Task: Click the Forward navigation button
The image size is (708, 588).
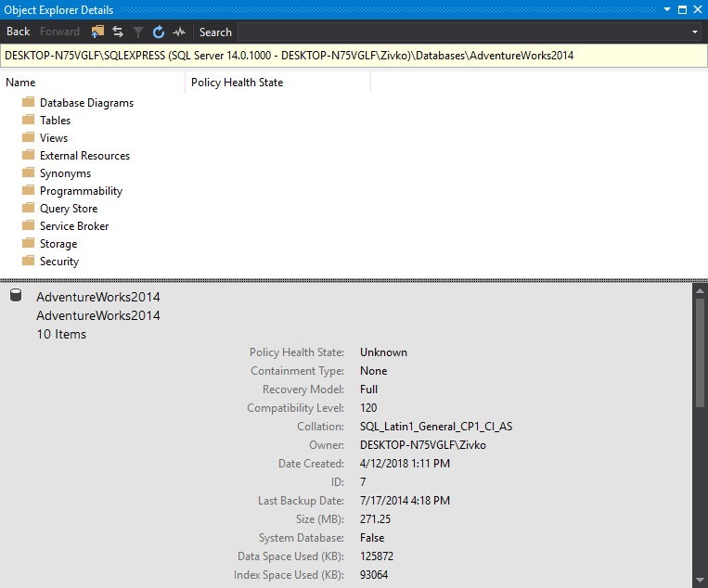Action: [x=59, y=32]
